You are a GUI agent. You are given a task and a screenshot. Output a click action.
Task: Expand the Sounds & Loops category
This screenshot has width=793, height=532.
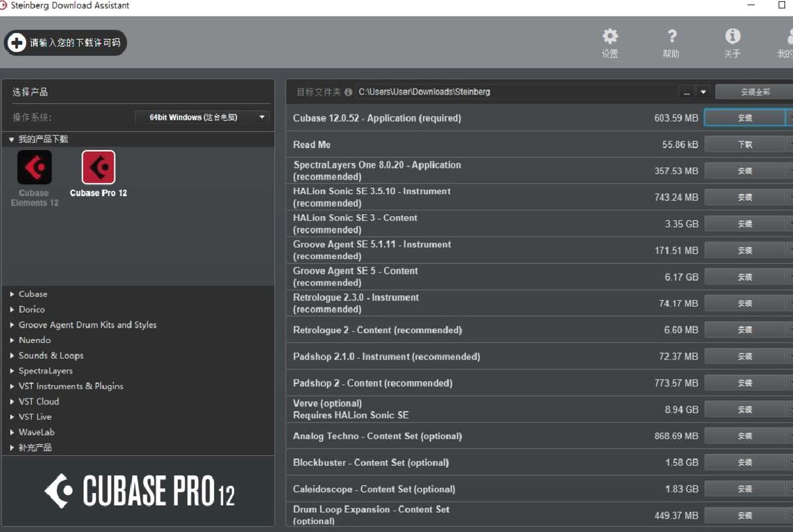click(x=13, y=356)
